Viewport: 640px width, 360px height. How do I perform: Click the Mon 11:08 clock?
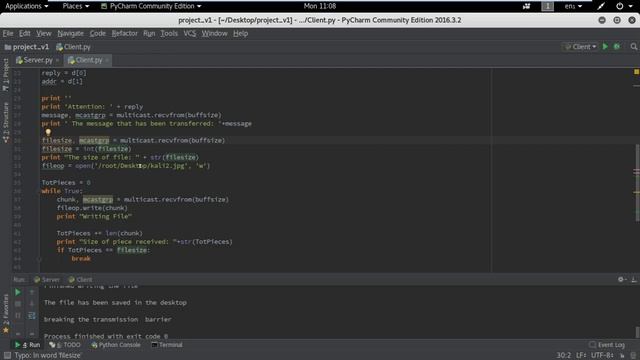tap(320, 6)
